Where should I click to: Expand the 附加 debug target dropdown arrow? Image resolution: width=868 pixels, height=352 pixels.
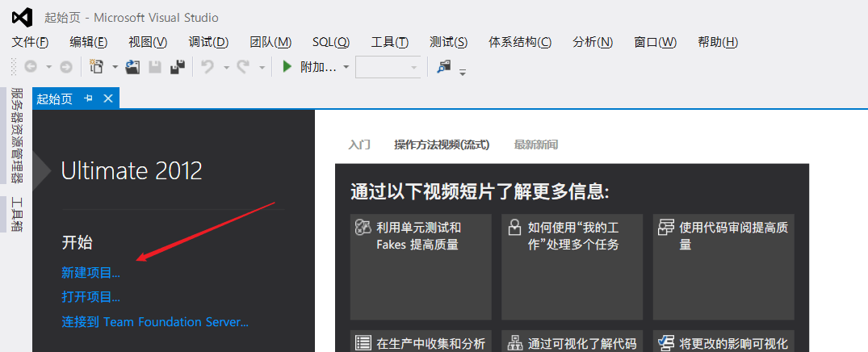pyautogui.click(x=346, y=68)
